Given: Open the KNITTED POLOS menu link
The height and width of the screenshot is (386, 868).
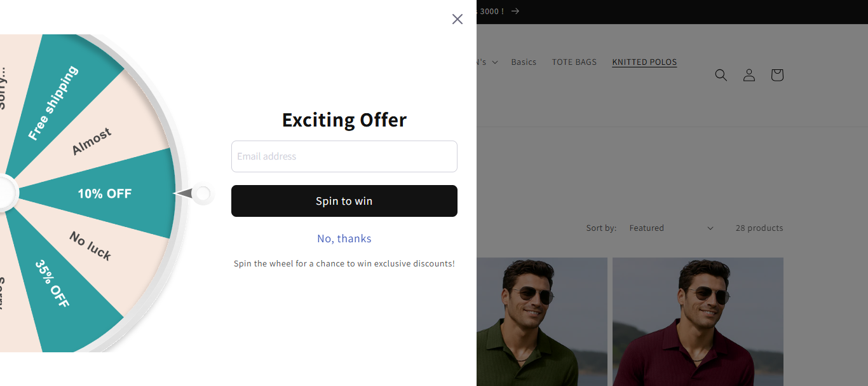Looking at the screenshot, I should (644, 62).
